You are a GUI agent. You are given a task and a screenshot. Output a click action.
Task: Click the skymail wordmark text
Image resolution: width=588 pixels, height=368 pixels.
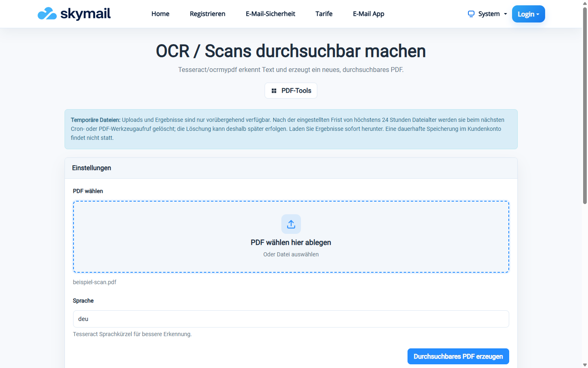(x=85, y=13)
